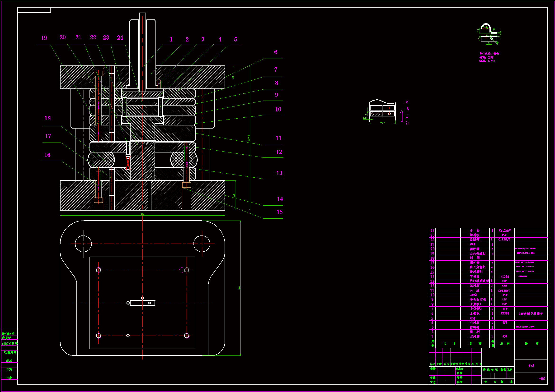
Task: Click balloon number 6 on the right
Action: point(276,52)
